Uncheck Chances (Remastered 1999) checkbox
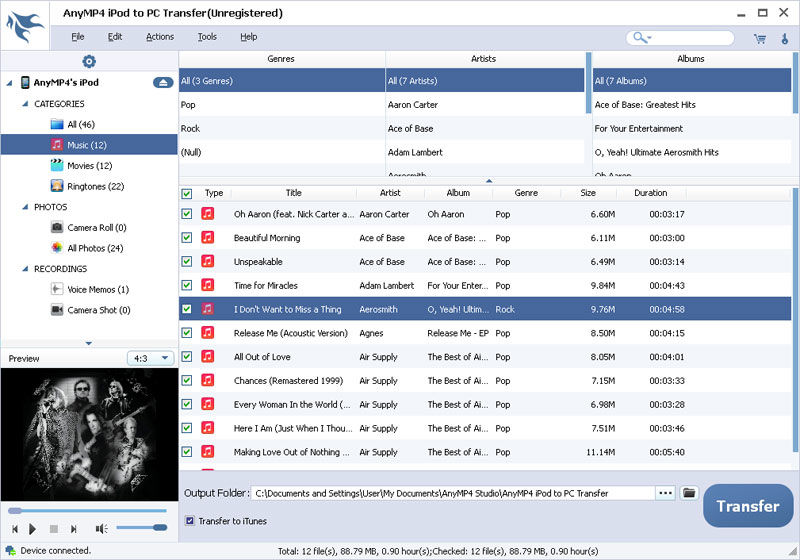The image size is (800, 560). (187, 380)
